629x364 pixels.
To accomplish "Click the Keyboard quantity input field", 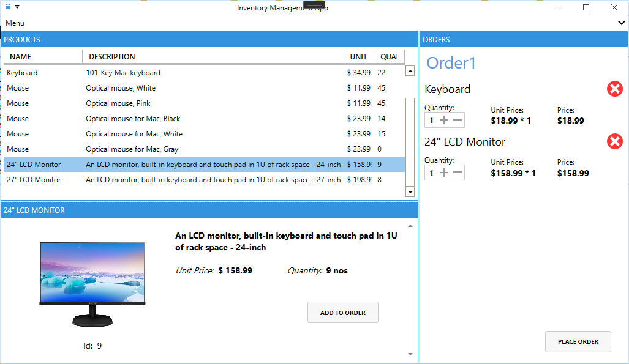I will point(431,120).
